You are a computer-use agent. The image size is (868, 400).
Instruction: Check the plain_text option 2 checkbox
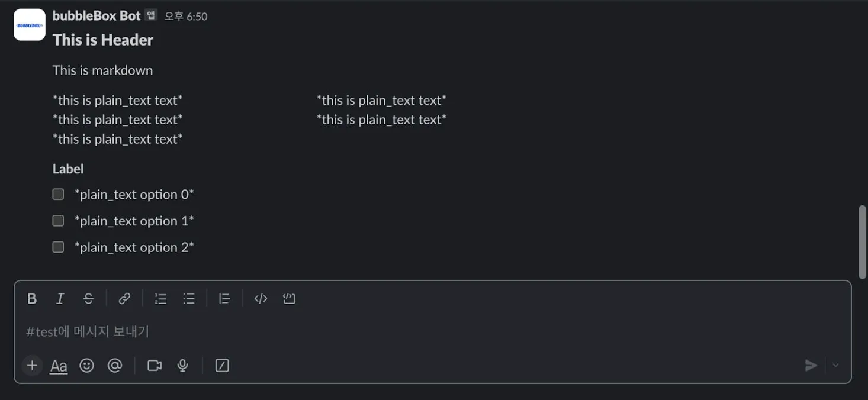[58, 247]
